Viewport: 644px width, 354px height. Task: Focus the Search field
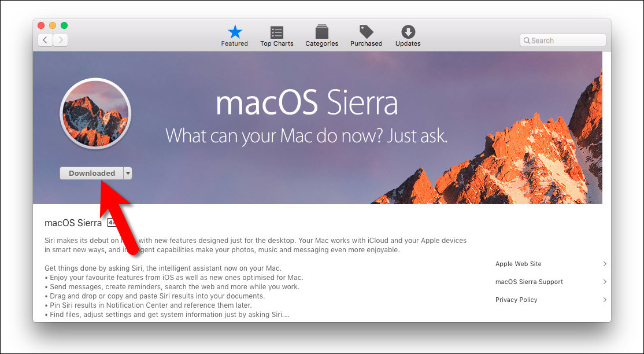coord(562,40)
